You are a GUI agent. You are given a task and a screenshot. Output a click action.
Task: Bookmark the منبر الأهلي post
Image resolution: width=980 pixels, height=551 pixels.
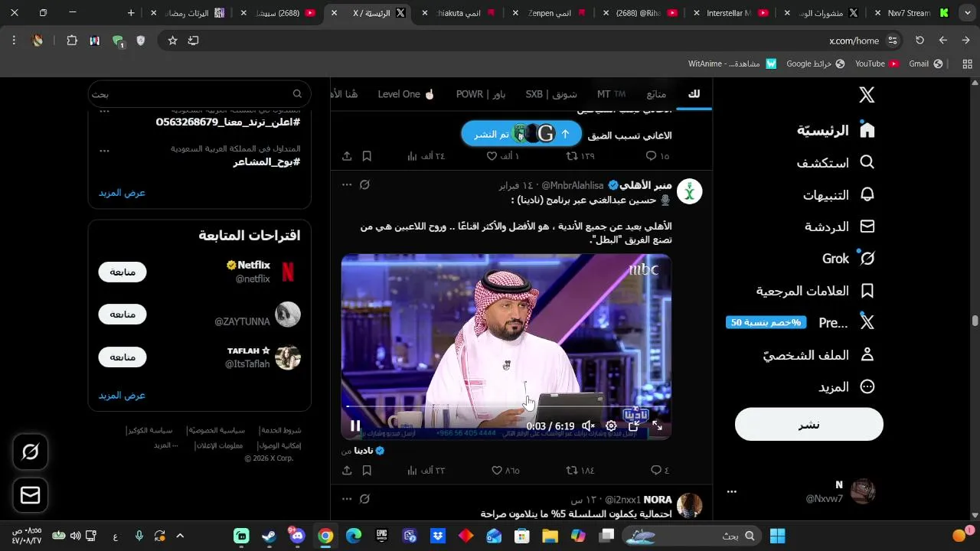[367, 470]
